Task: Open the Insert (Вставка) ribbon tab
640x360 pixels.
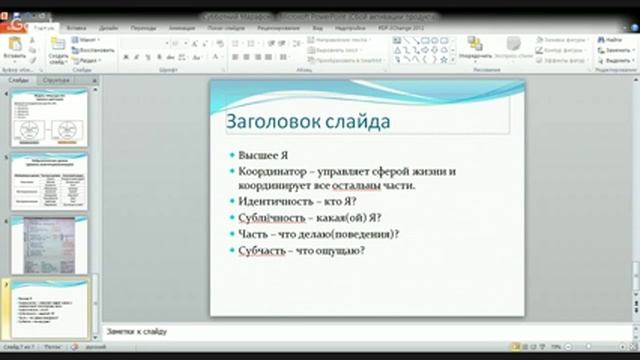Action: click(76, 28)
